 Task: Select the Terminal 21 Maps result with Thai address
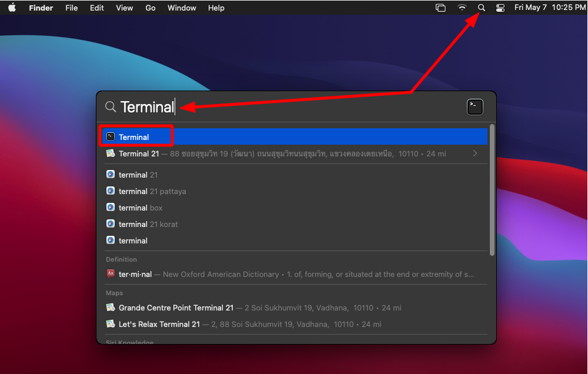tap(295, 153)
